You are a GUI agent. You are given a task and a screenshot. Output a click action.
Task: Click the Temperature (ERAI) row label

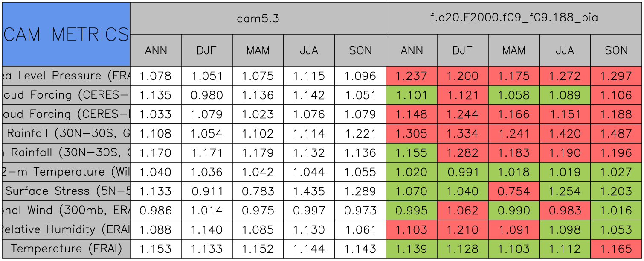tap(66, 249)
